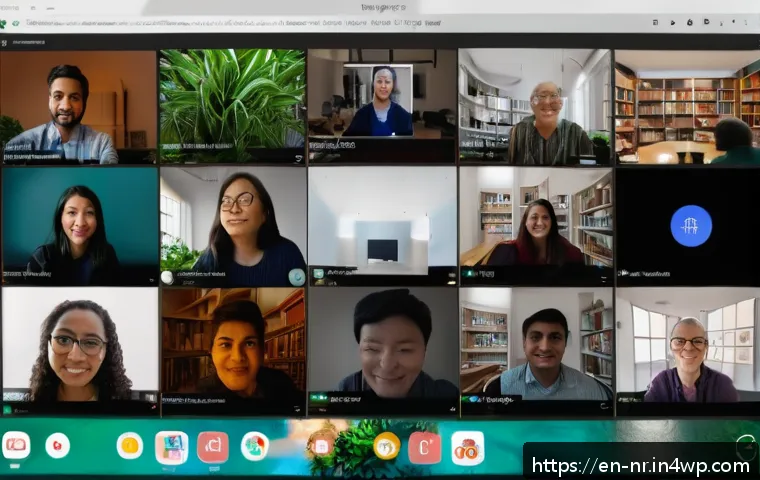Open the leftmost white dock icon
This screenshot has width=760, height=480.
point(16,445)
